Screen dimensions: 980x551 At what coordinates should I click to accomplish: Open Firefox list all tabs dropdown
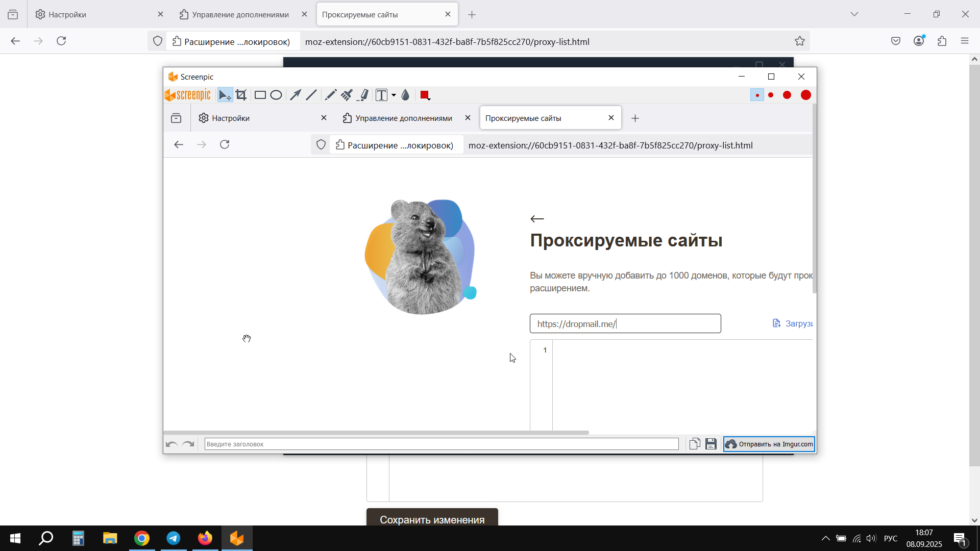coord(854,14)
